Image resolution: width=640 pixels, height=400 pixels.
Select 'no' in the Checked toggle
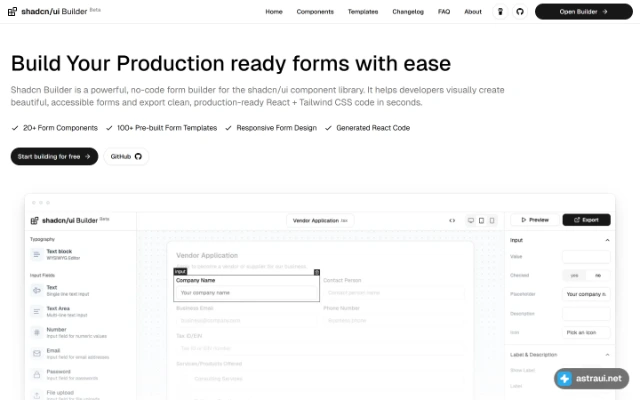point(598,276)
